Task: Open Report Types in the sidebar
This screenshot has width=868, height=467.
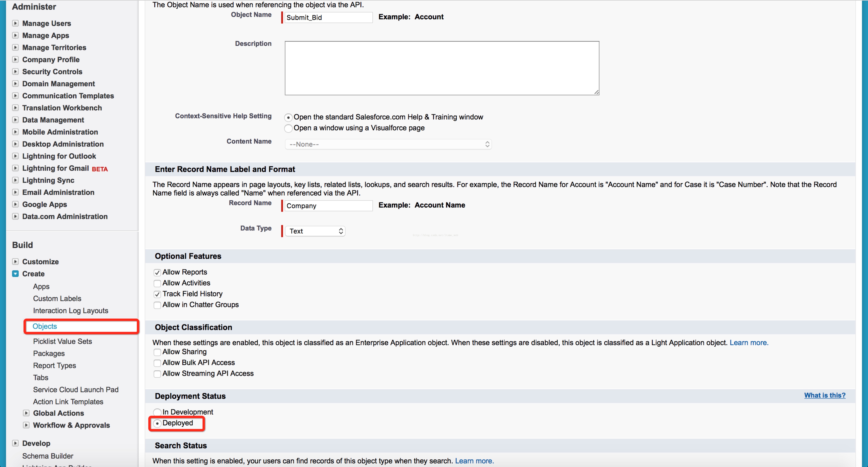Action: tap(54, 365)
